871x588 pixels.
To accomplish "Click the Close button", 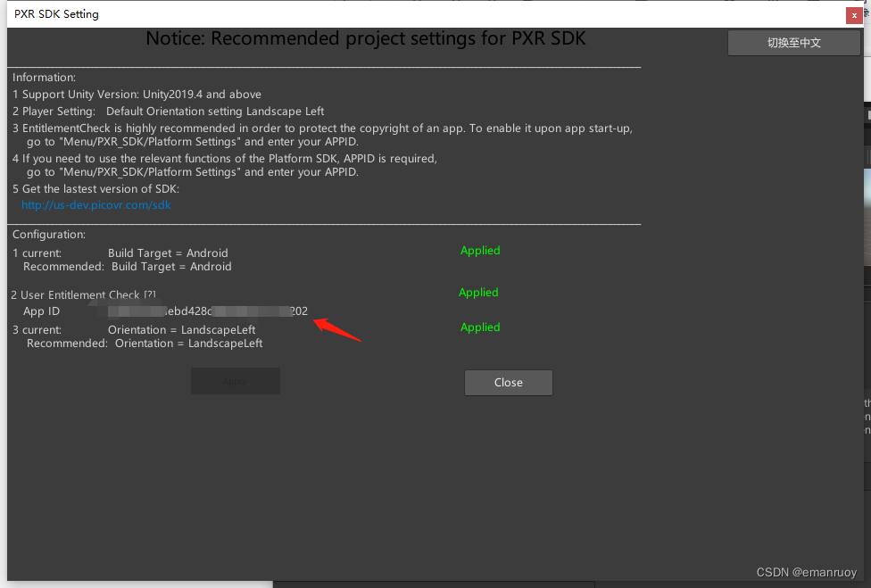I will [x=509, y=383].
